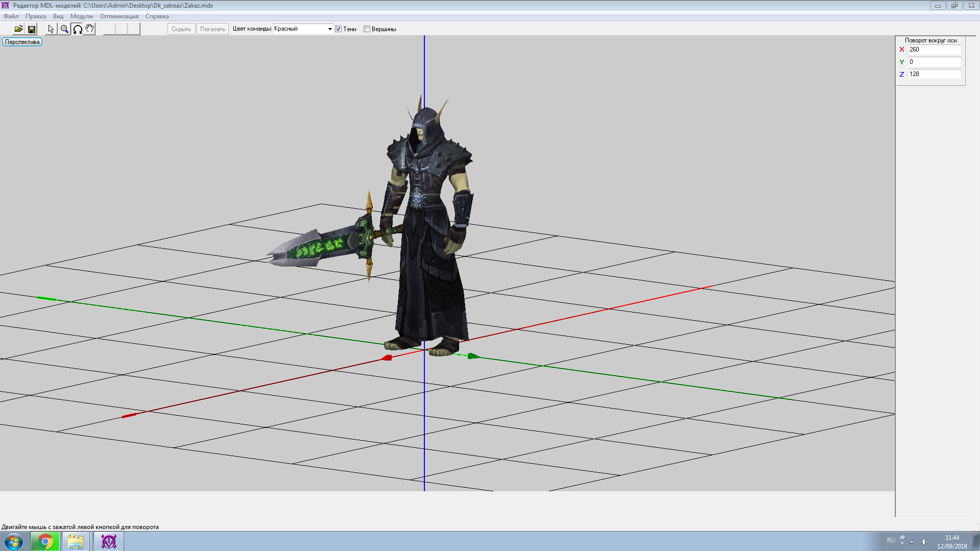980x551 pixels.
Task: Click the Перспектива view button
Action: click(x=22, y=42)
